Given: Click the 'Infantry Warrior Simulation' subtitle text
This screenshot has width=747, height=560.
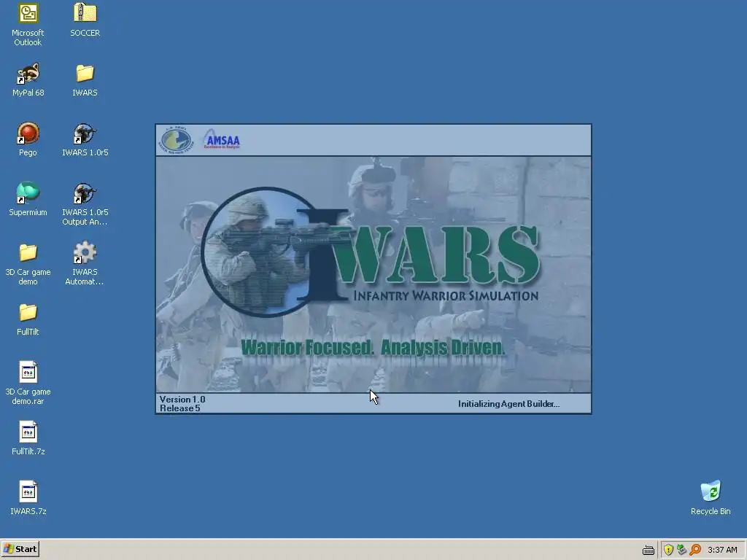Looking at the screenshot, I should click(x=446, y=296).
